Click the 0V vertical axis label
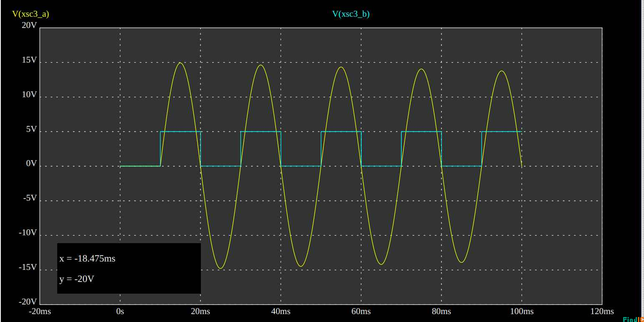 coord(31,164)
